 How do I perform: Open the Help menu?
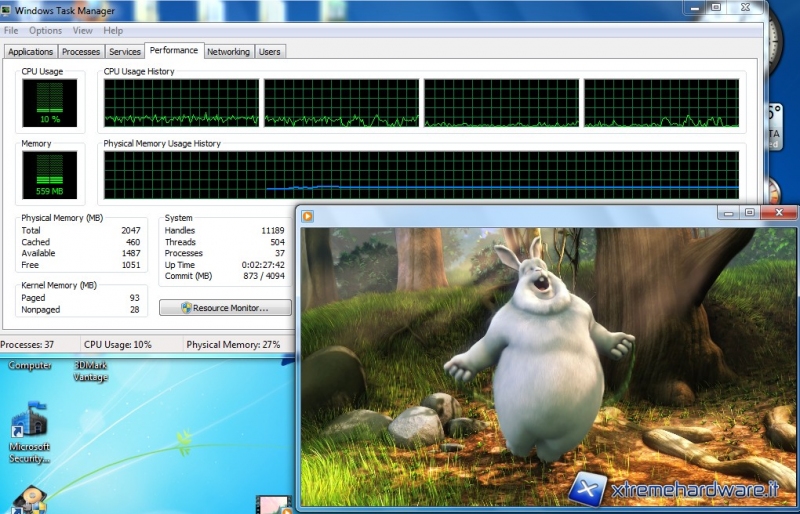point(113,31)
